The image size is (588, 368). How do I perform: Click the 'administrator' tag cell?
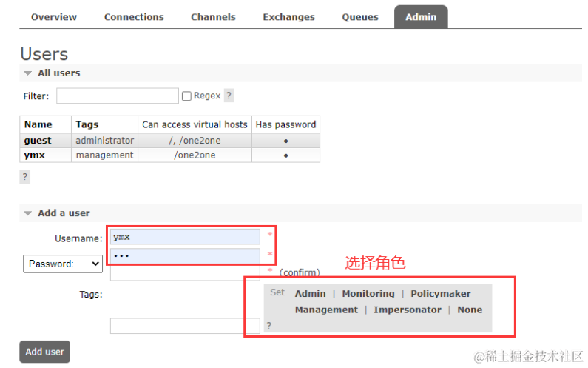104,141
